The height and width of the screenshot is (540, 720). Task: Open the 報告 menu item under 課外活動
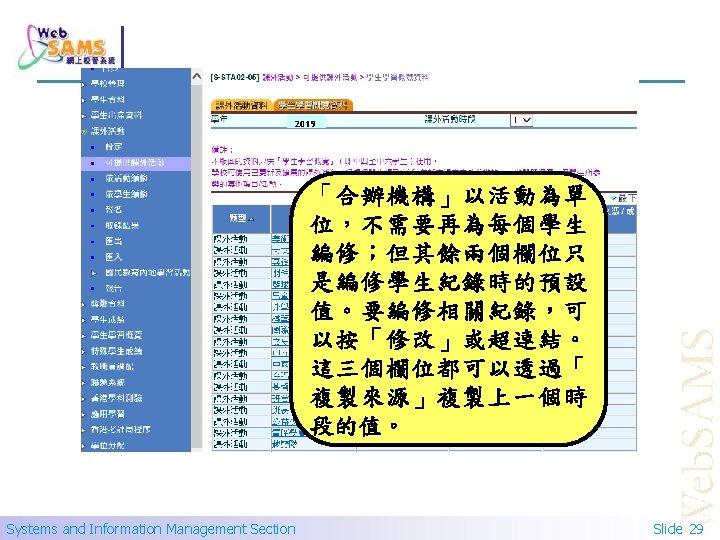[113, 288]
